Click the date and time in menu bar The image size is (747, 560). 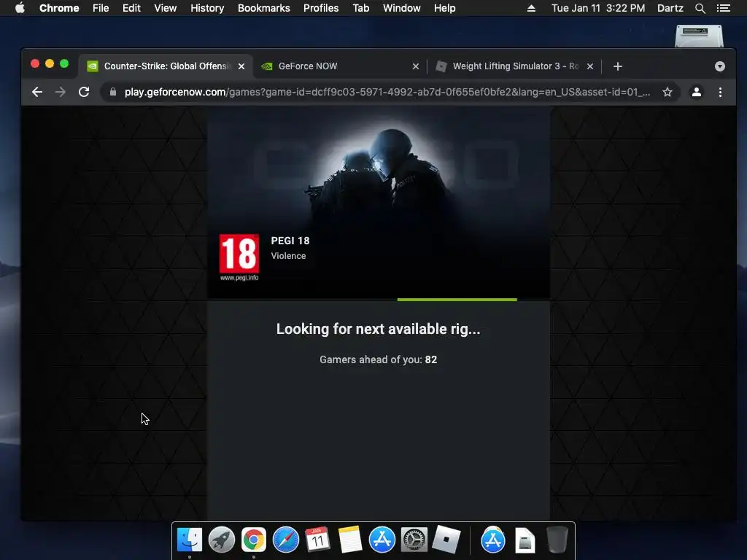click(598, 8)
